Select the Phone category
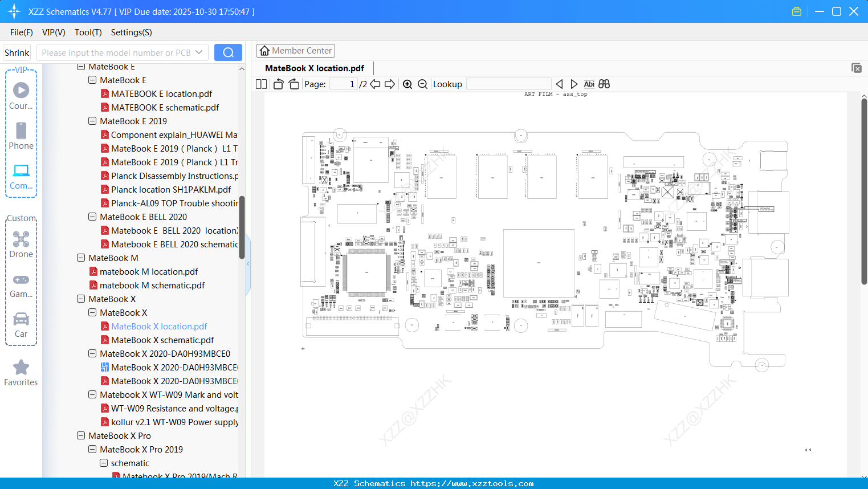Viewport: 868px width, 489px height. 21,136
